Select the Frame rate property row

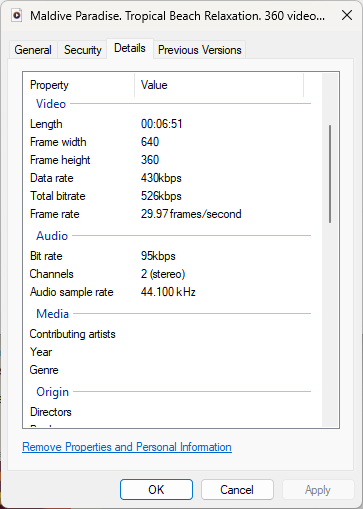point(170,214)
